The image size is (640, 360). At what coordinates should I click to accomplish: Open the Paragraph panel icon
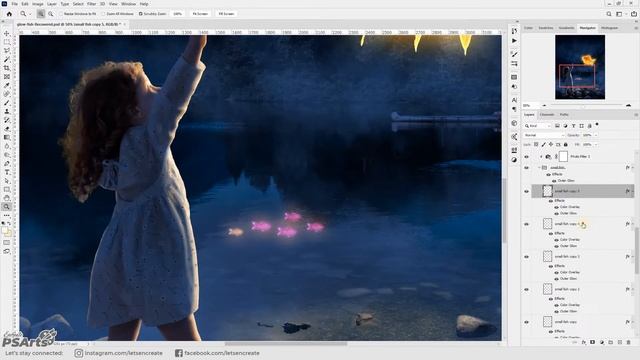click(x=514, y=109)
